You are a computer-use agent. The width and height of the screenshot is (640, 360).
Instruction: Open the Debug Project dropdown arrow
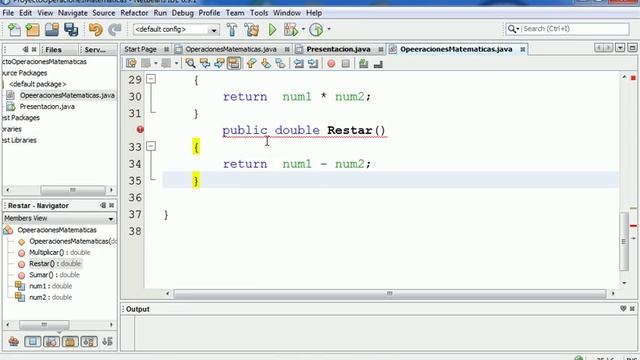pos(303,29)
